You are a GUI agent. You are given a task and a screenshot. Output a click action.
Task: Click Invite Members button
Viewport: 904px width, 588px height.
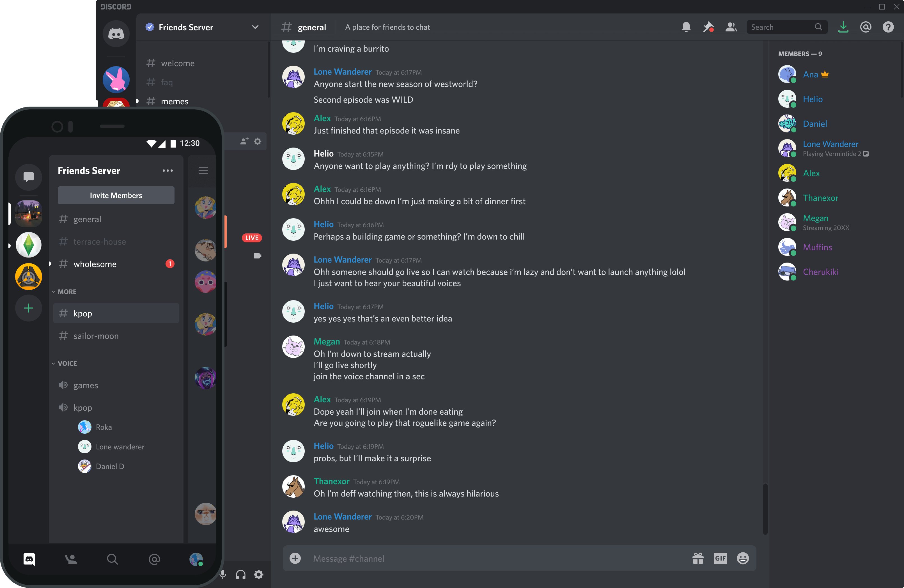click(116, 195)
